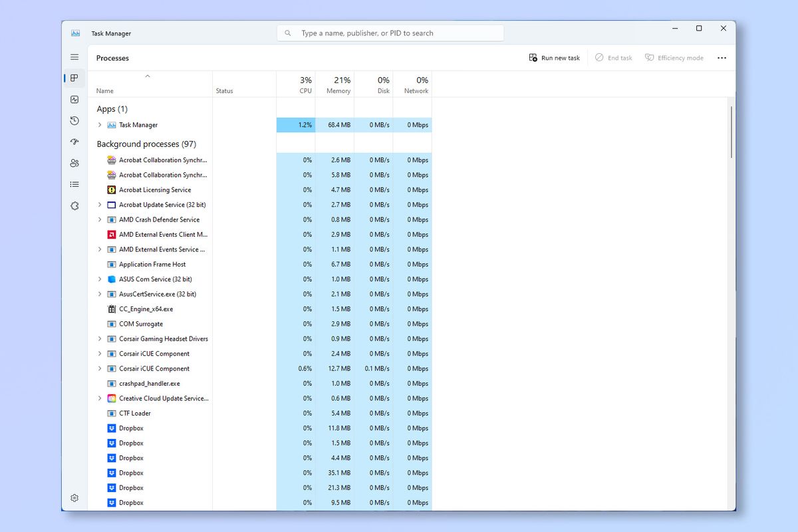The image size is (798, 532).
Task: Expand Corsair Gaming Headset Drivers
Action: click(100, 338)
